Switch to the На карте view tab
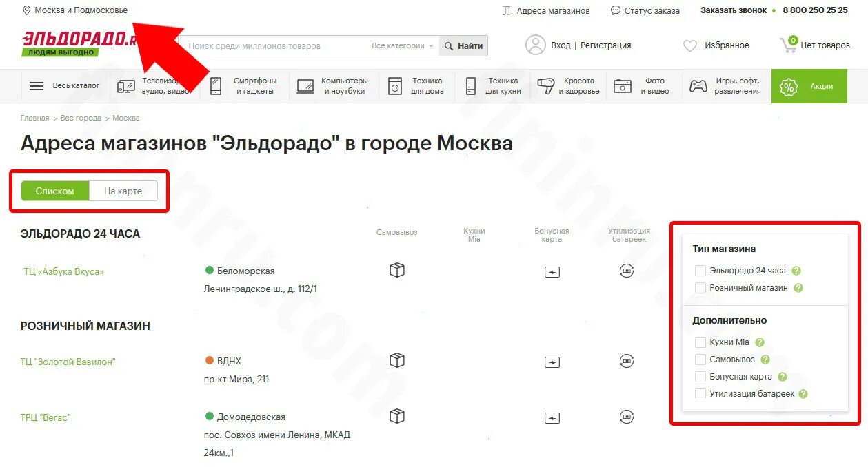 coord(123,191)
